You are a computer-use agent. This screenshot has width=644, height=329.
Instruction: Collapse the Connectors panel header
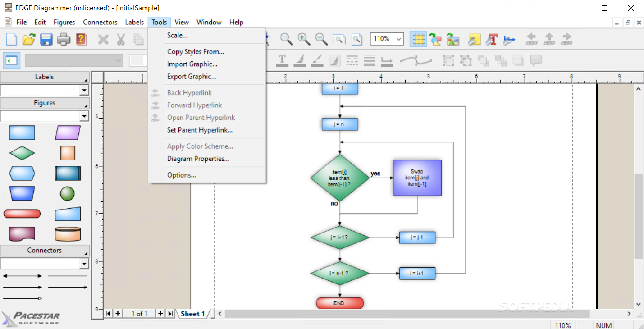(x=45, y=251)
